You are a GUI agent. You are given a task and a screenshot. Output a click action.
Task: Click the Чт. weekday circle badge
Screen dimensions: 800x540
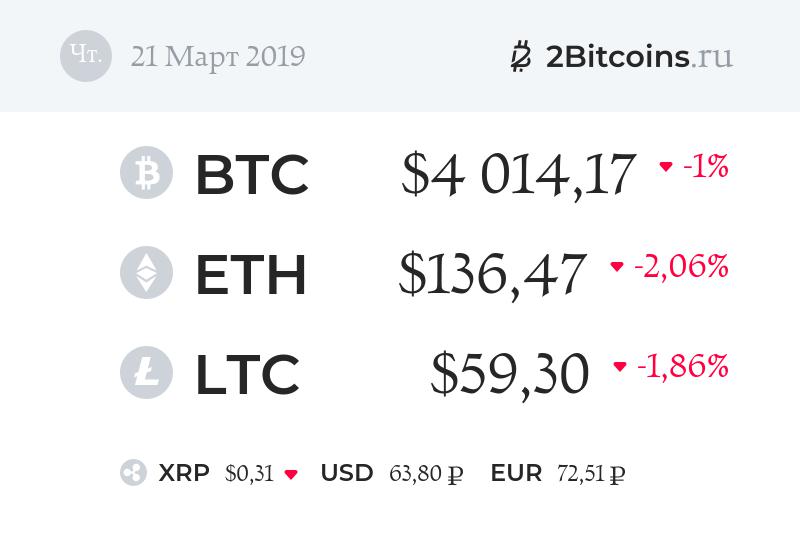click(85, 56)
